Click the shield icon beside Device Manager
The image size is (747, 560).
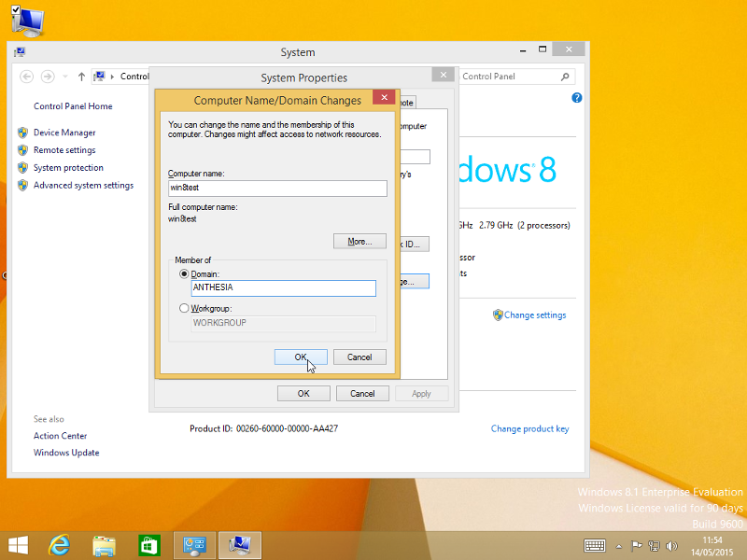coord(22,133)
